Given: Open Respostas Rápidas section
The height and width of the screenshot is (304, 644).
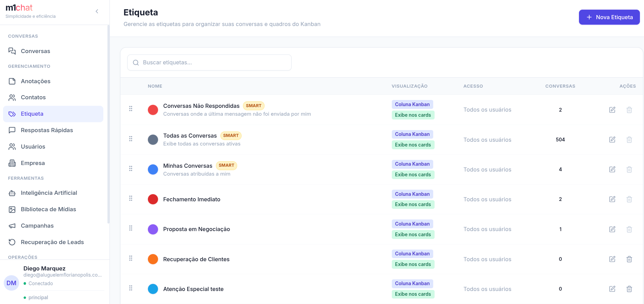Looking at the screenshot, I should pyautogui.click(x=53, y=130).
